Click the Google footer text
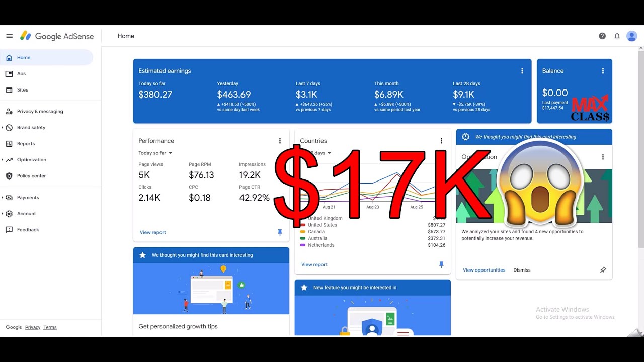The height and width of the screenshot is (362, 644). (x=14, y=327)
